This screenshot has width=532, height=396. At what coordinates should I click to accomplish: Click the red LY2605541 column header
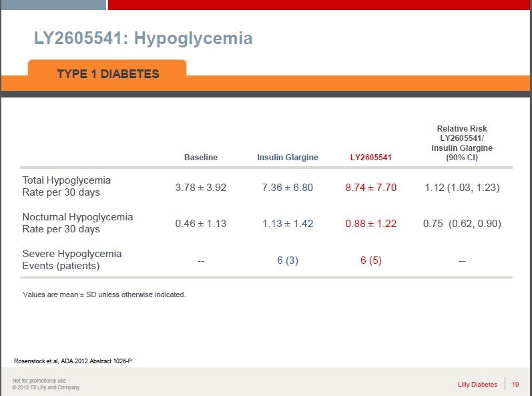tap(370, 158)
